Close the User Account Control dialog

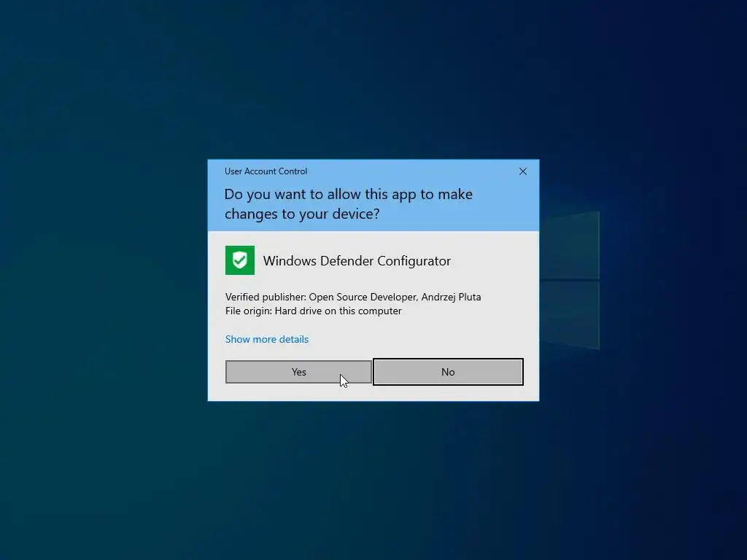[522, 171]
